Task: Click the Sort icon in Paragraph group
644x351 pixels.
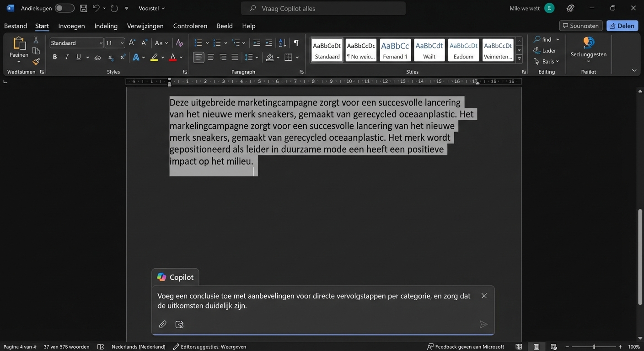Action: 282,43
